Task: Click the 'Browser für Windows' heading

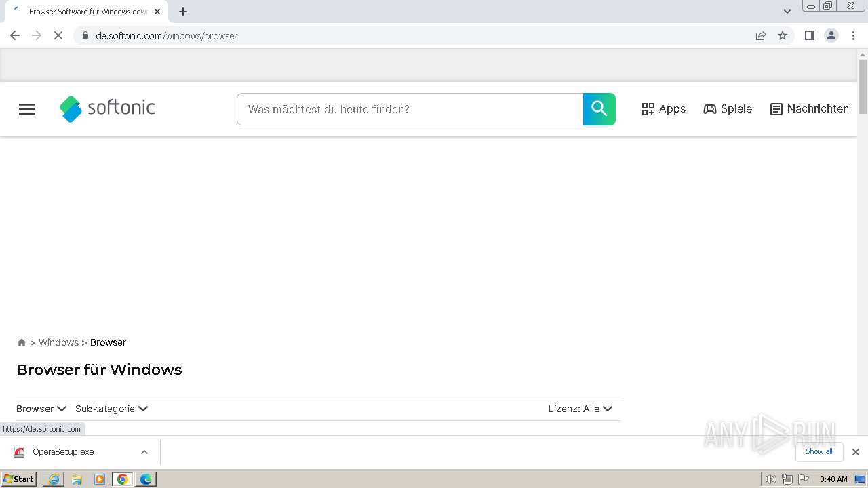Action: point(99,370)
